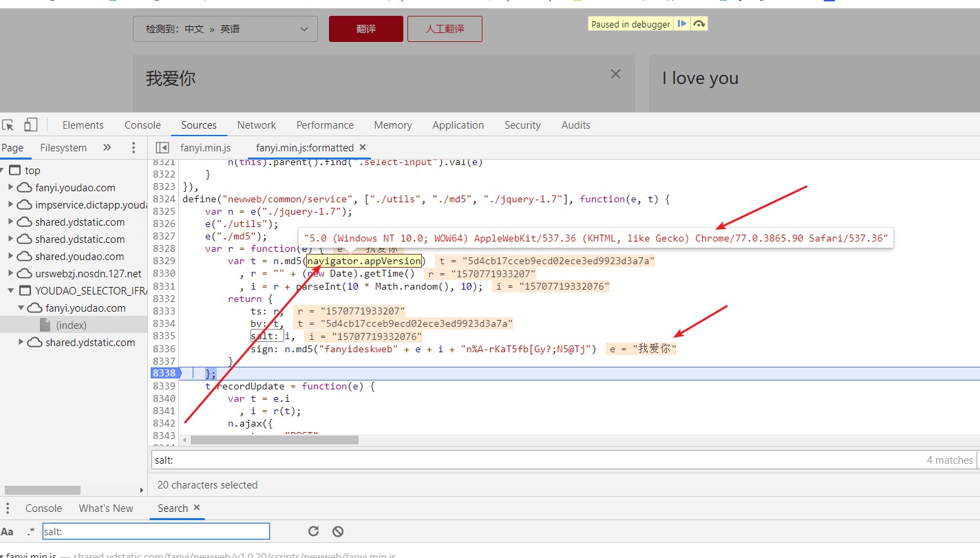Select the Sources panel tab
The image size is (980, 558).
[199, 125]
